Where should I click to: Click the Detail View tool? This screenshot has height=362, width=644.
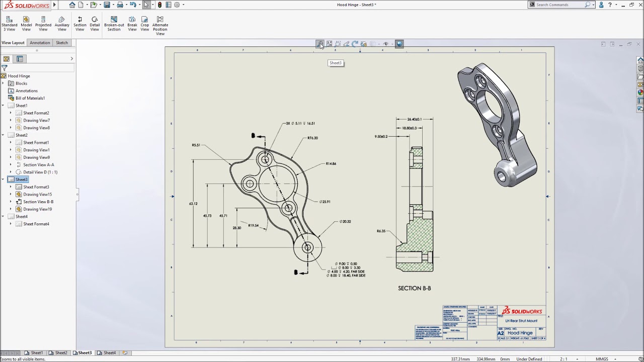[x=95, y=23]
